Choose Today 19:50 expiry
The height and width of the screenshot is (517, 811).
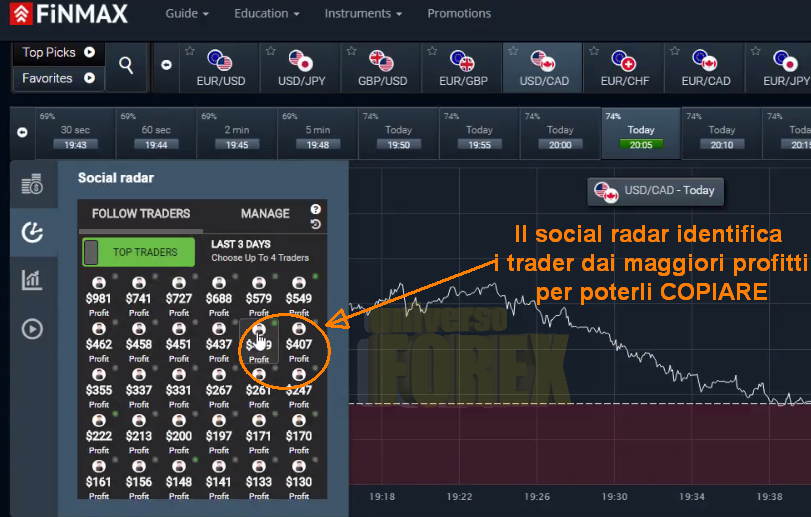398,133
